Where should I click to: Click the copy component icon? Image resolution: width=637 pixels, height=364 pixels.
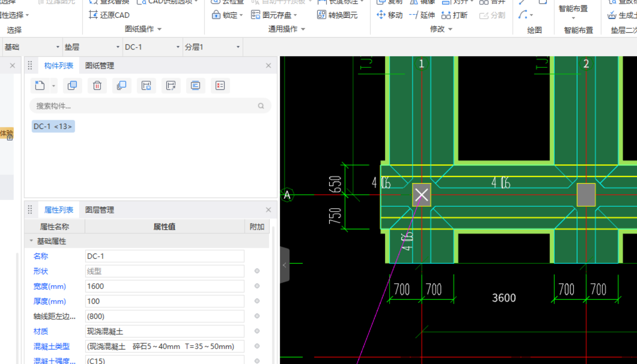click(72, 86)
